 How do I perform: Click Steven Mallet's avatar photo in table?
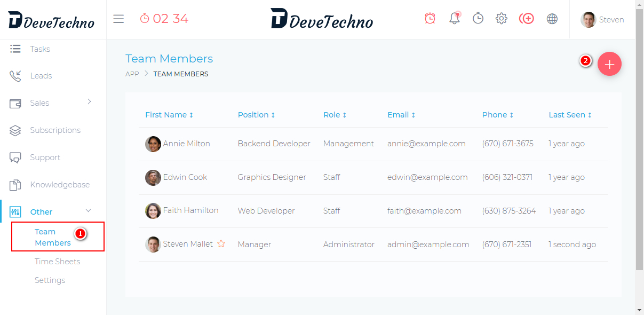click(153, 245)
